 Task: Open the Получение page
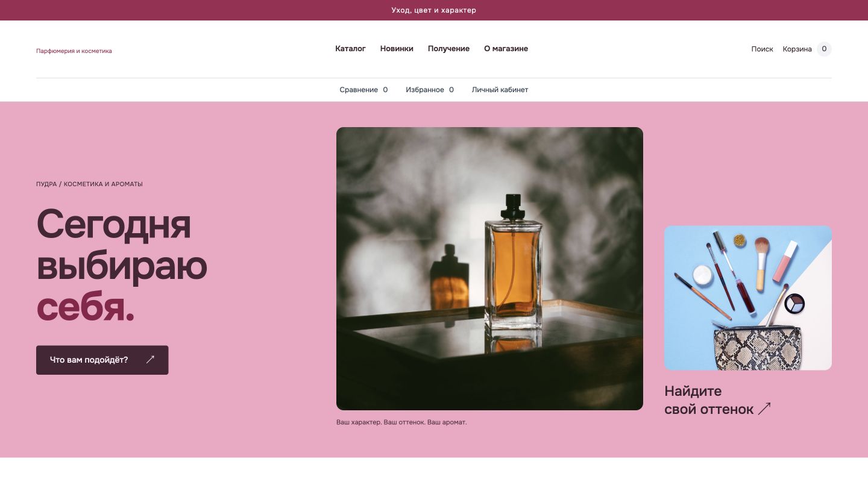[448, 49]
